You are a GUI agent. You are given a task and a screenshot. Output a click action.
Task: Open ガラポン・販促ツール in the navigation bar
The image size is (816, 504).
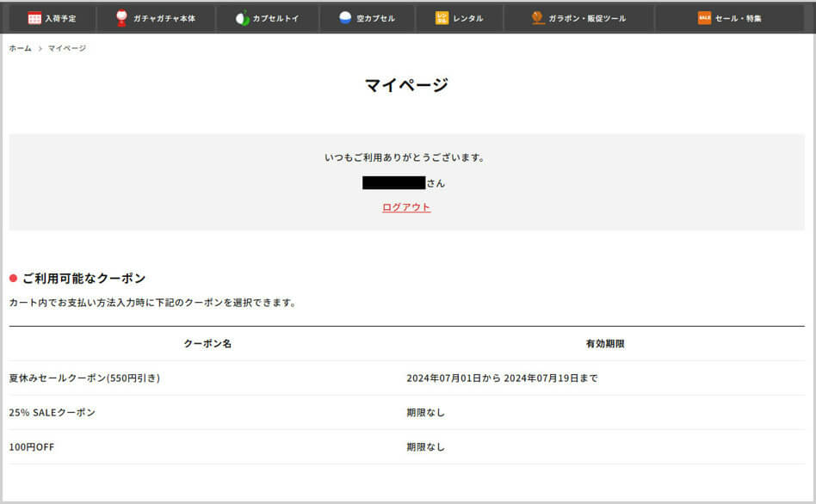point(587,18)
